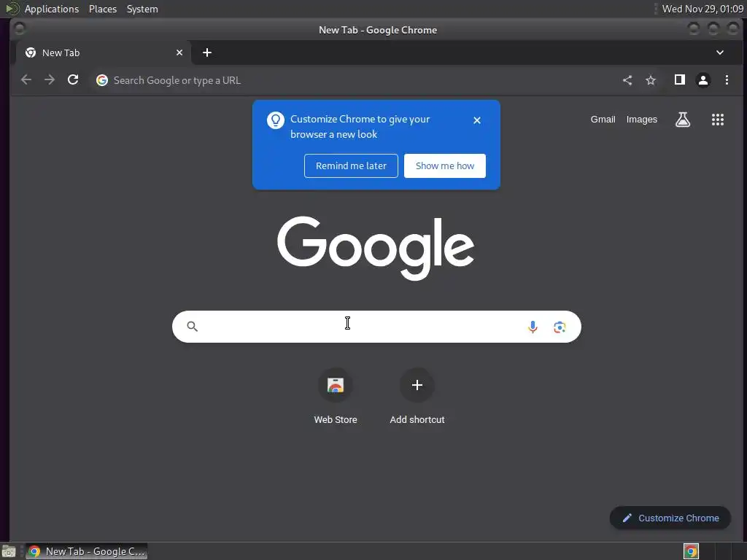The height and width of the screenshot is (560, 747).
Task: Open the Applications menu
Action: pyautogui.click(x=52, y=9)
